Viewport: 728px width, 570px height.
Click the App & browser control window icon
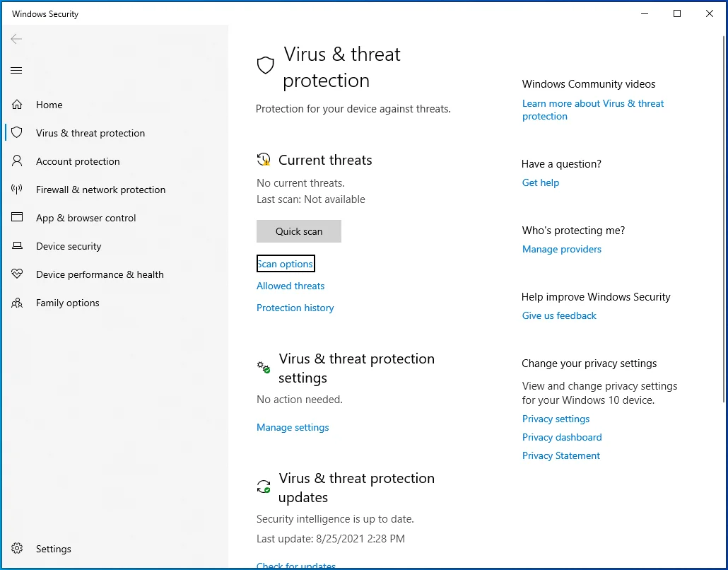[17, 217]
